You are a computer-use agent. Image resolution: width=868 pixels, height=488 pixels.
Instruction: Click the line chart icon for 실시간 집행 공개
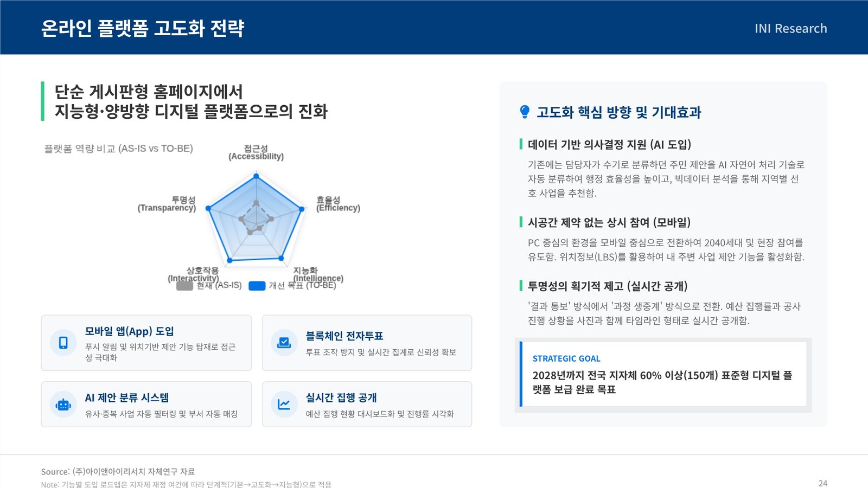[284, 404]
